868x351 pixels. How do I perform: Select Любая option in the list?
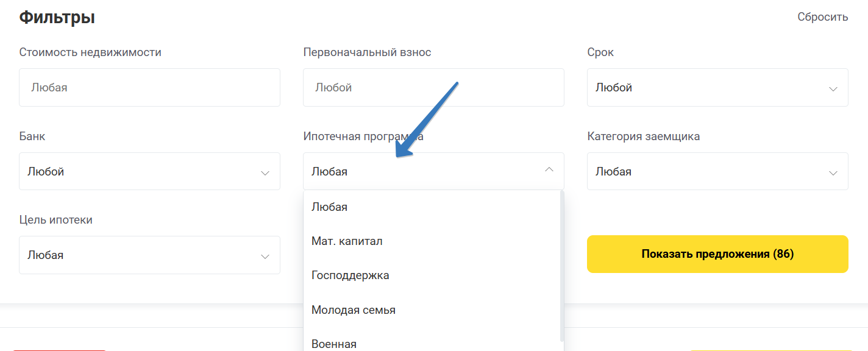coord(432,207)
